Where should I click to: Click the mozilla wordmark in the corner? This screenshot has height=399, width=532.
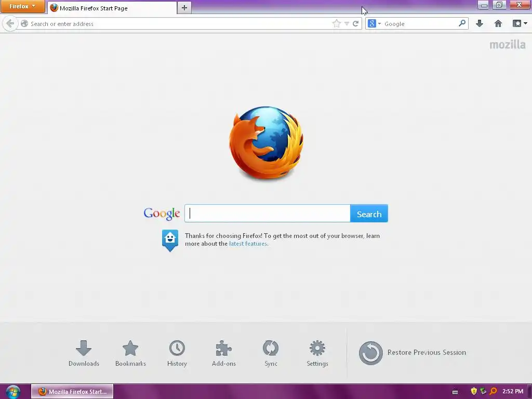coord(507,45)
